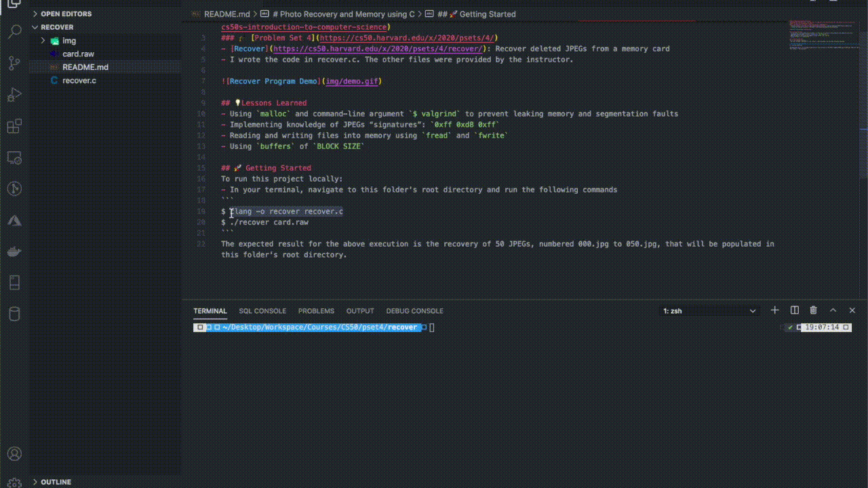Click the '## Lessons Learned' heading line
The image size is (868, 488).
tap(264, 103)
